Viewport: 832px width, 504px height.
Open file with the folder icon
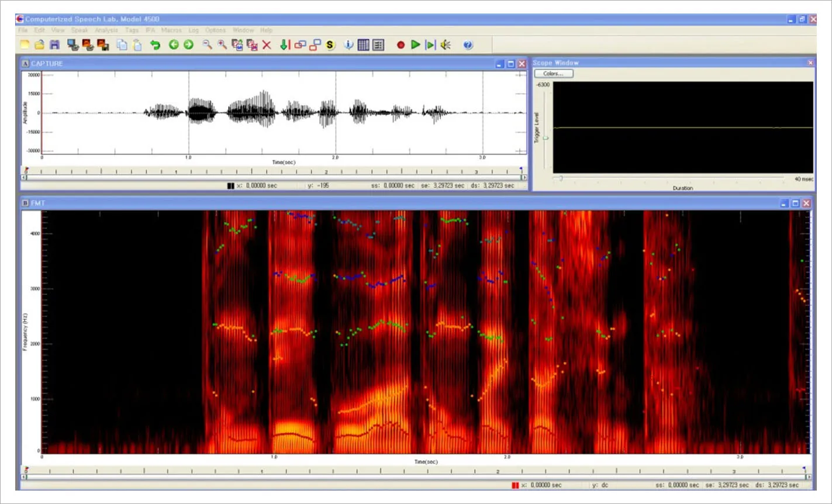tap(40, 44)
